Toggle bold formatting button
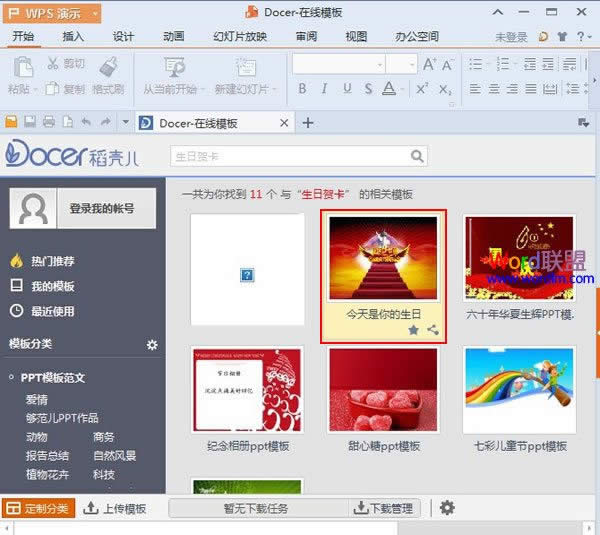Viewport: 600px width, 535px height. click(303, 89)
